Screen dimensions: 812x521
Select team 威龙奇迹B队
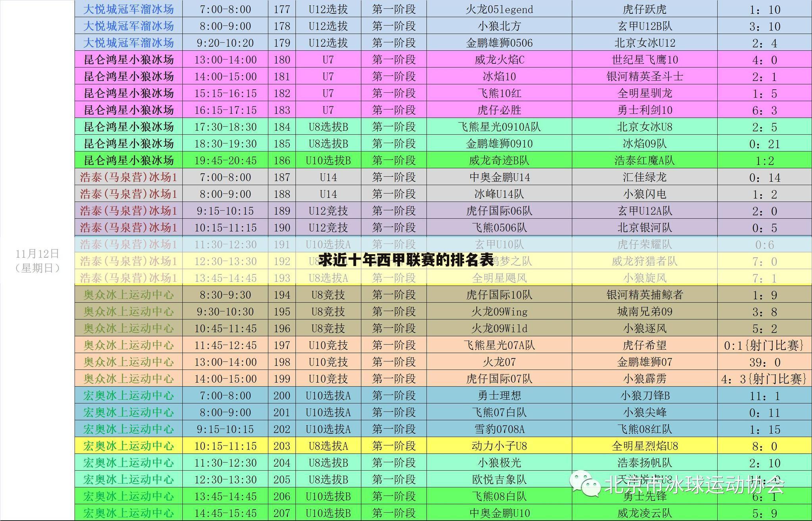[x=499, y=161]
